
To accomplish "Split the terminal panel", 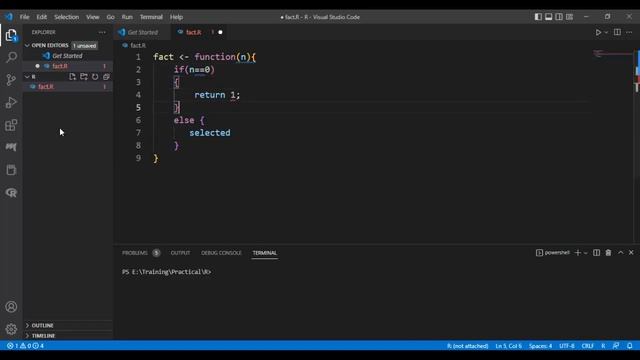I will coord(596,253).
